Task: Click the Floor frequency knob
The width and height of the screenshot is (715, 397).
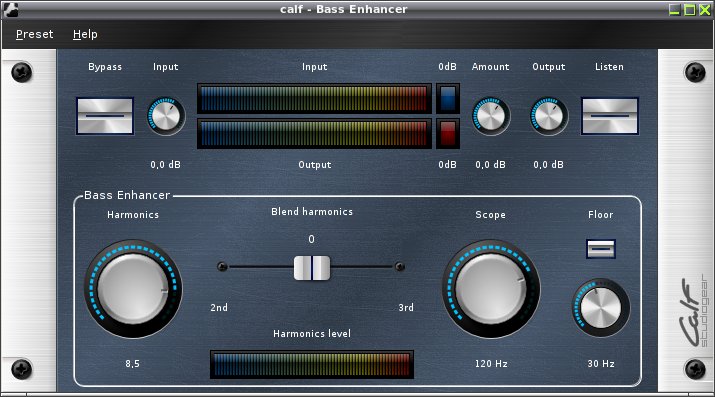Action: tap(601, 308)
